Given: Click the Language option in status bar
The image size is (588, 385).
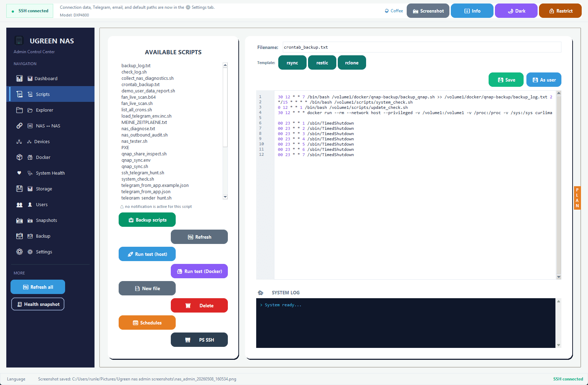Looking at the screenshot, I should 16,379.
